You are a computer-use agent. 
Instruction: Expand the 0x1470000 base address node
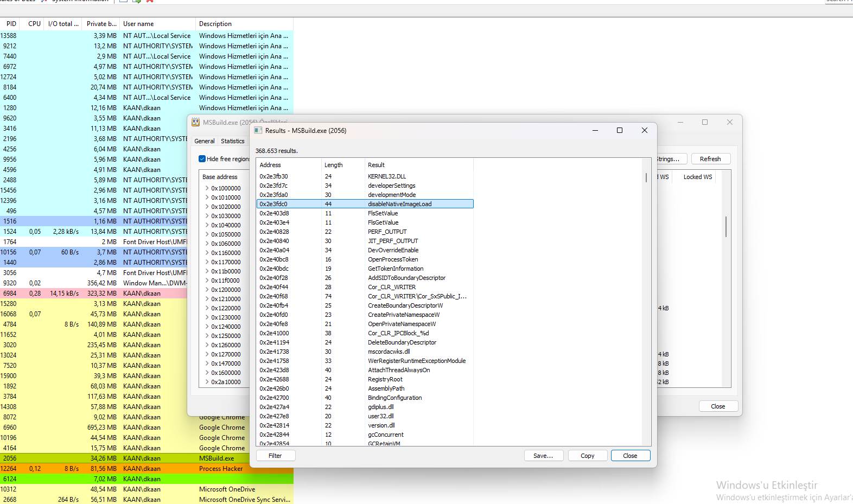207,363
